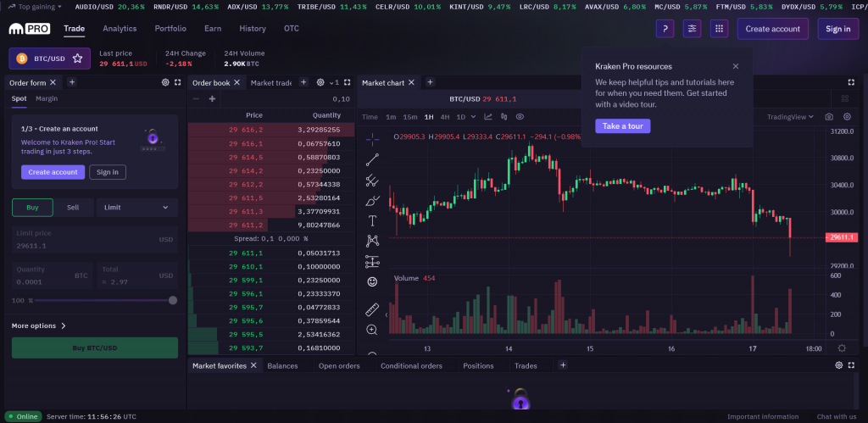Favorite BTC/USD with star icon
The width and height of the screenshot is (868, 423).
pos(77,58)
